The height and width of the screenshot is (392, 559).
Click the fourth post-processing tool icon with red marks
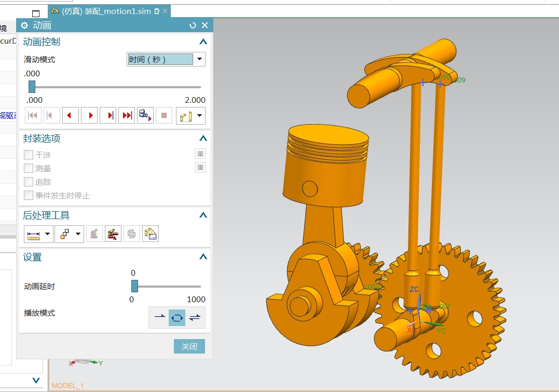coord(113,234)
